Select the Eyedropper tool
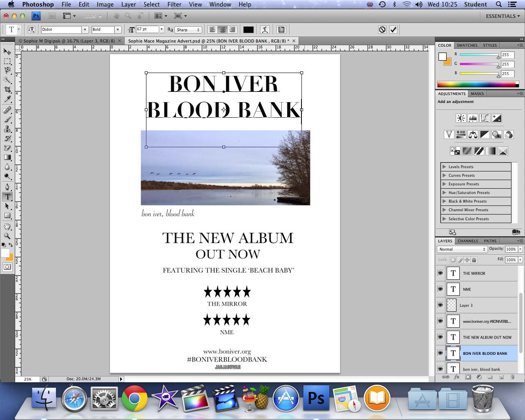The height and width of the screenshot is (420, 525). 7,99
